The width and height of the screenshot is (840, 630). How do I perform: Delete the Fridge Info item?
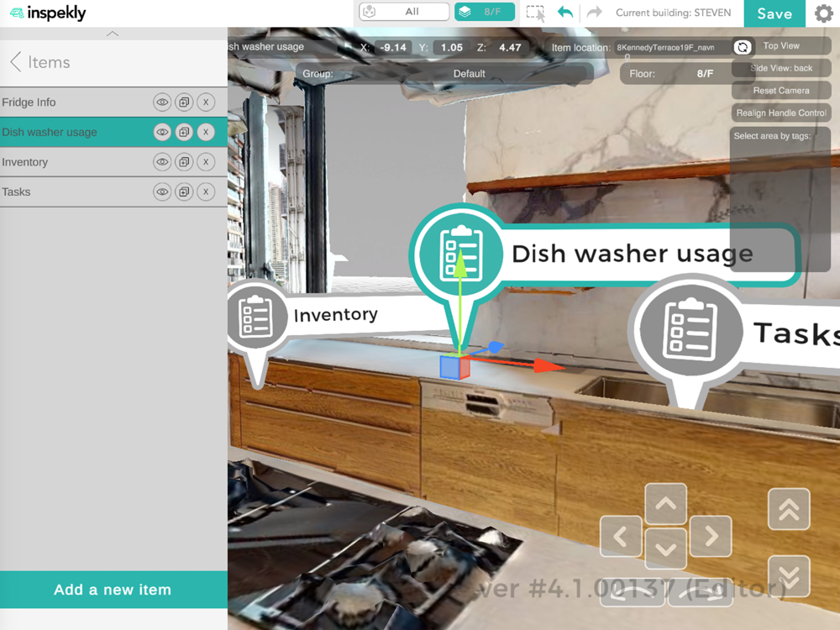206,102
